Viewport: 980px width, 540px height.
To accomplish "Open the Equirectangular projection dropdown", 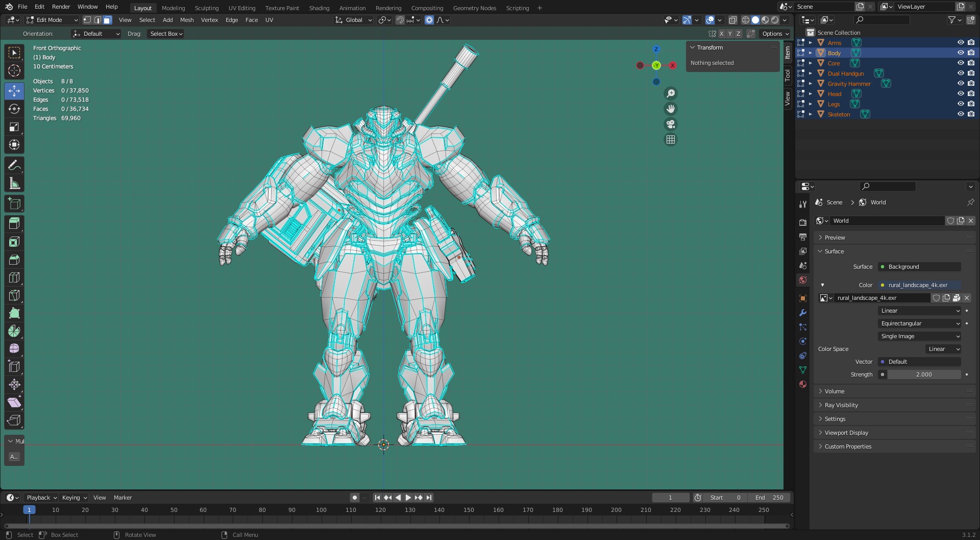I will [920, 323].
